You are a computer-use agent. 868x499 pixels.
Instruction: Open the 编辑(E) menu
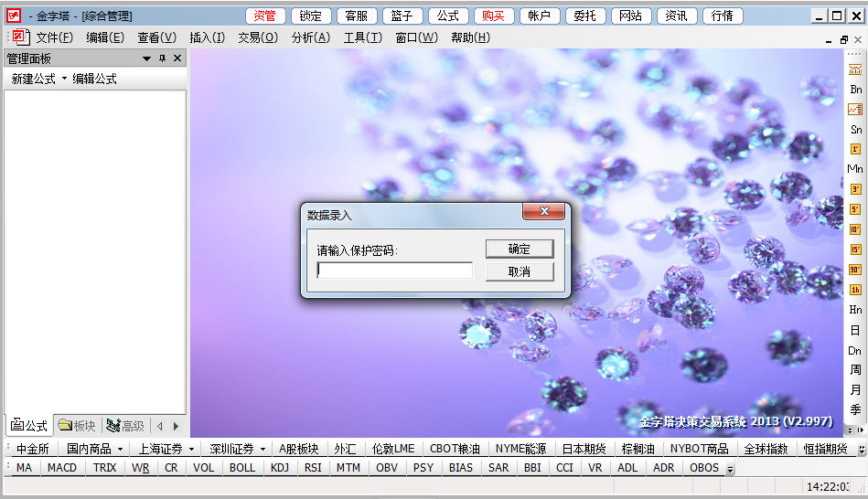coord(105,37)
